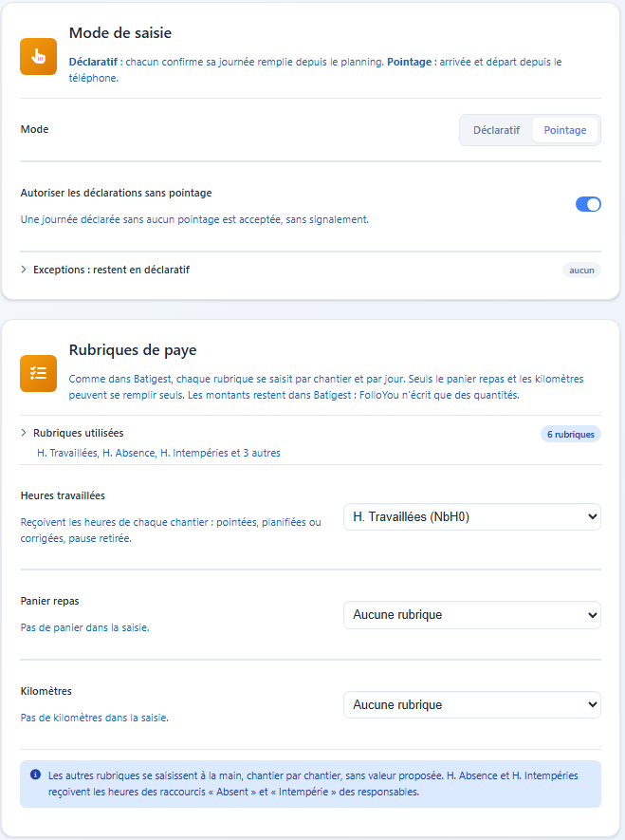Click the 'Panier repas' label
This screenshot has width=625, height=840.
pos(49,601)
